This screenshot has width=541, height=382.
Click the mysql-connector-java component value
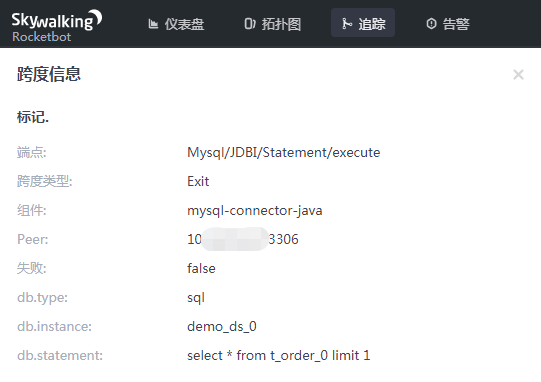(255, 210)
